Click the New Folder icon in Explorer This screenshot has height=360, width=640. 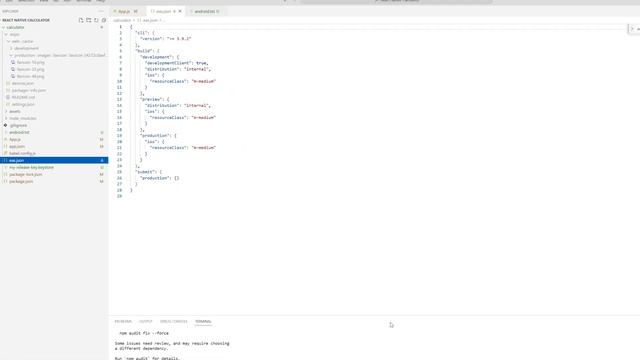[x=89, y=20]
